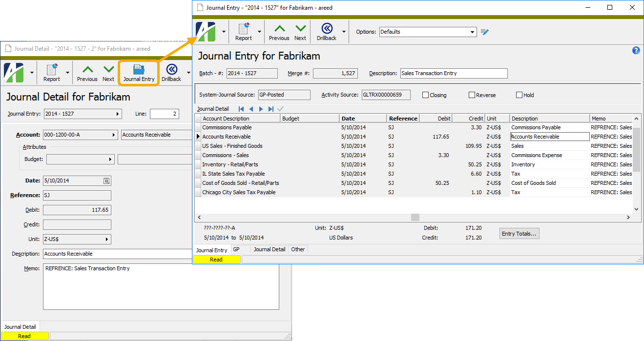Switch to the GP tab
Screen dimensions: 644x341
pyautogui.click(x=236, y=249)
